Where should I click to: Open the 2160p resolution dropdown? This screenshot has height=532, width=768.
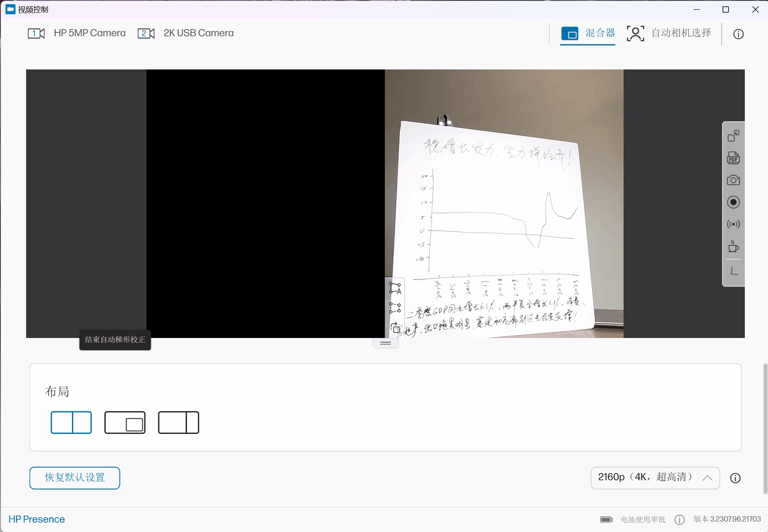click(x=655, y=478)
